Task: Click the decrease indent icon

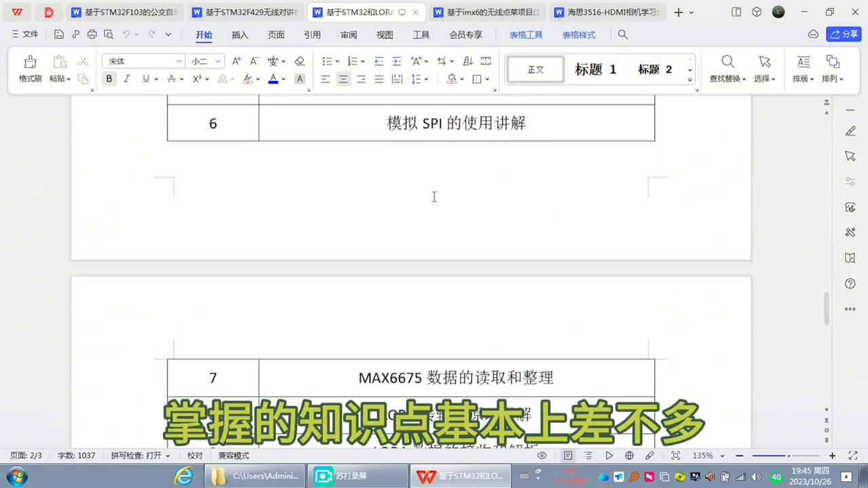Action: (x=379, y=61)
